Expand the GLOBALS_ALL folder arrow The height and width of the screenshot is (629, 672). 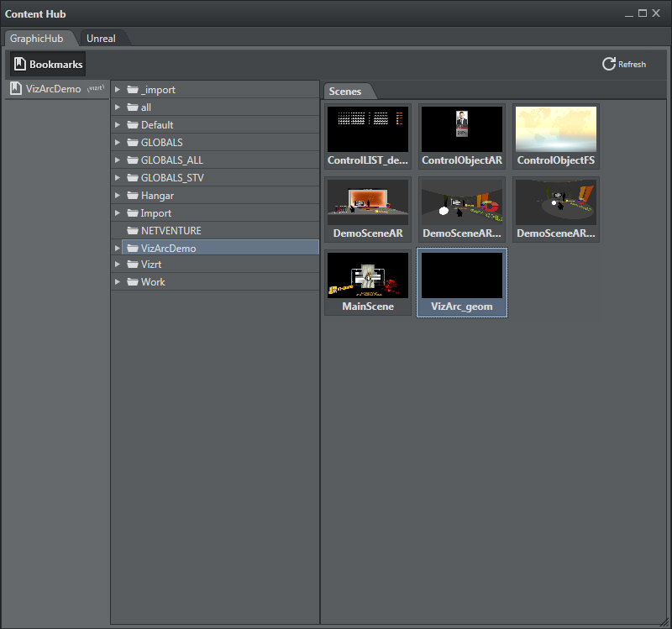[118, 160]
